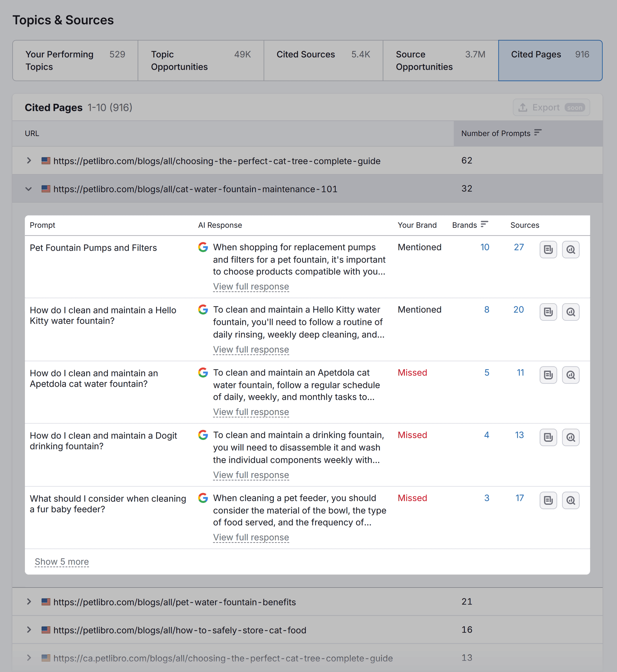
Task: Expand the how-to-safely-store-cat-food row
Action: [29, 630]
